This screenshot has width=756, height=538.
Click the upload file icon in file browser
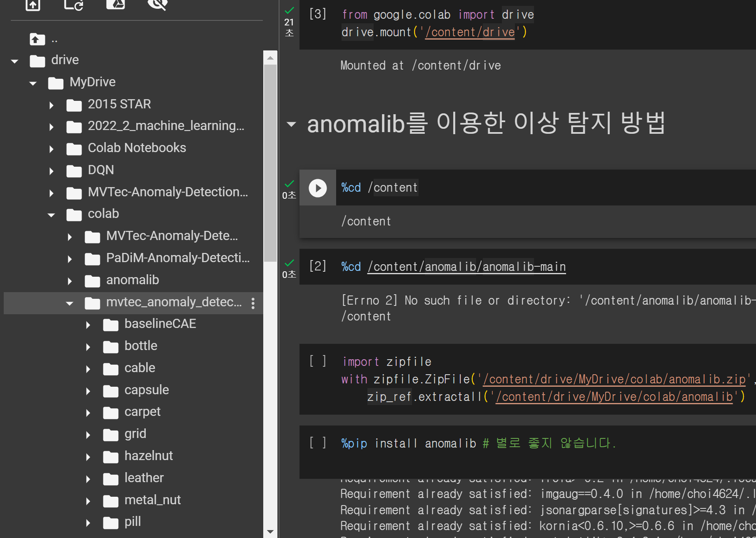pos(32,5)
